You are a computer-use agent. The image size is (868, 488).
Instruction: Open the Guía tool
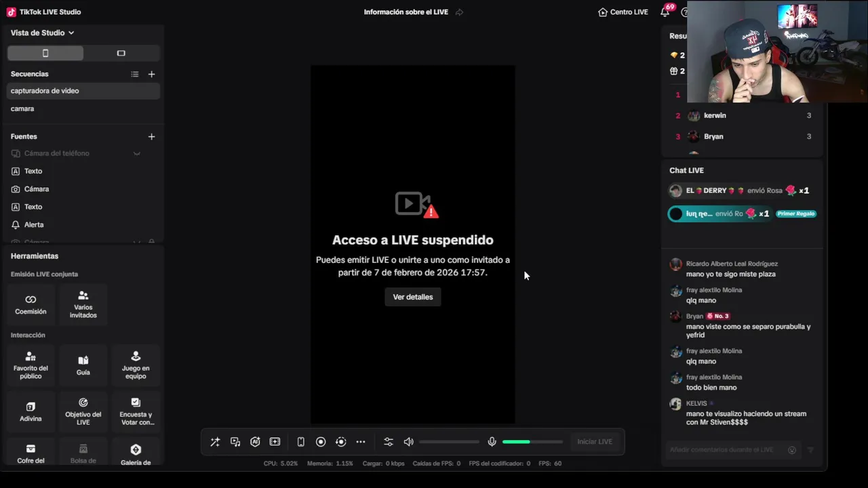(x=83, y=365)
